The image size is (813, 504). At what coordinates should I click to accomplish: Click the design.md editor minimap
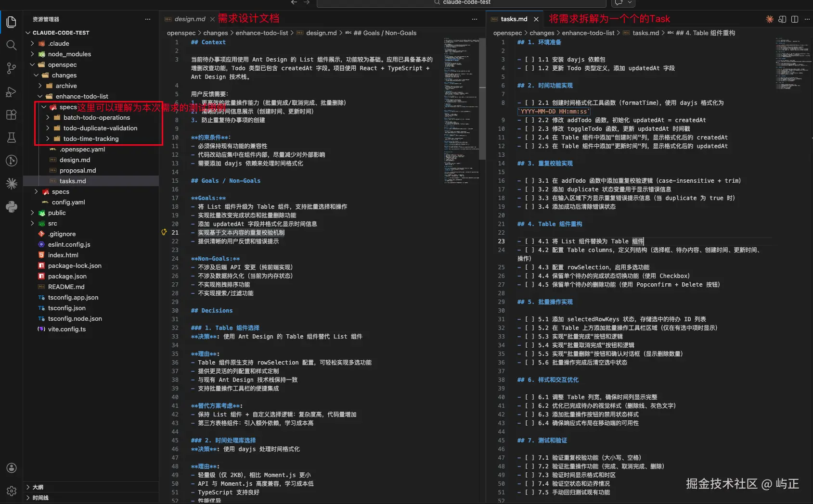coord(461,111)
